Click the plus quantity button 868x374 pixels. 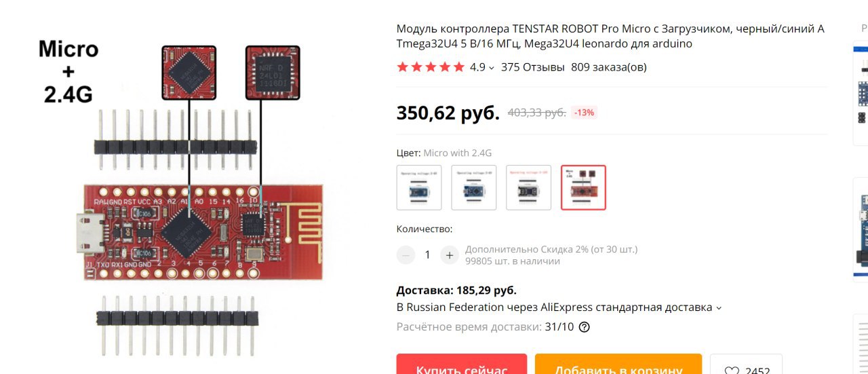(x=450, y=255)
